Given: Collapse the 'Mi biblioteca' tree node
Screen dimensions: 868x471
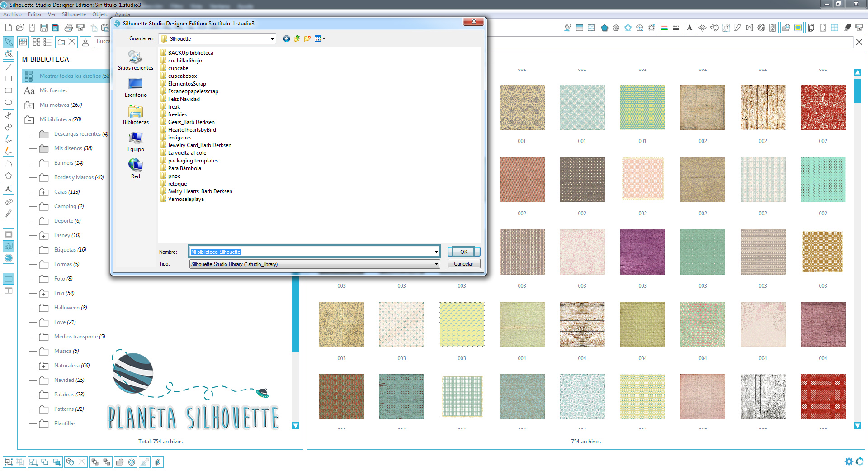Looking at the screenshot, I should point(29,120).
